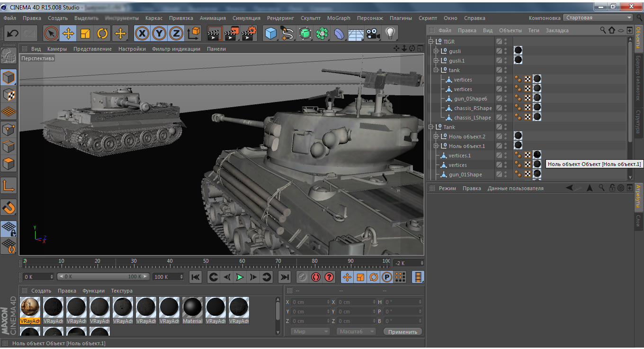Viewport: 644px width, 349px height.
Task: Expand Ноль объект.1 in object tree
Action: click(x=437, y=146)
